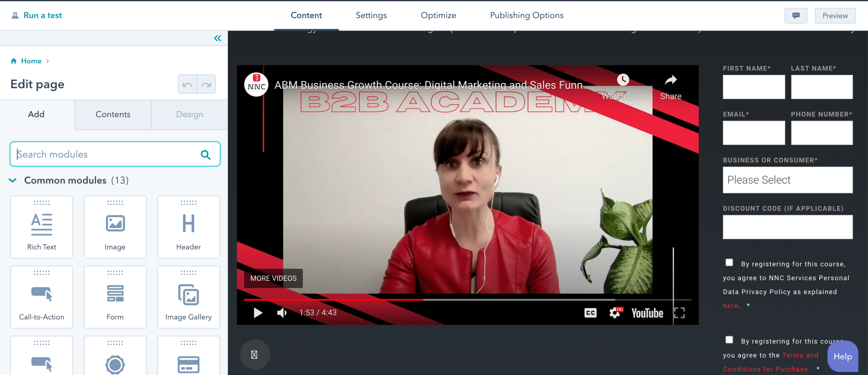868x375 pixels.
Task: Open the Contents tab in sidebar
Action: click(x=113, y=114)
